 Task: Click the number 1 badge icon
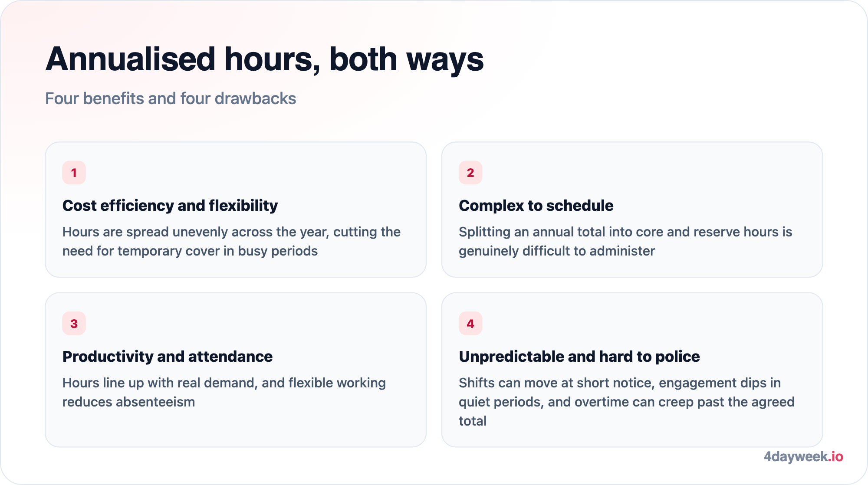[x=74, y=173]
